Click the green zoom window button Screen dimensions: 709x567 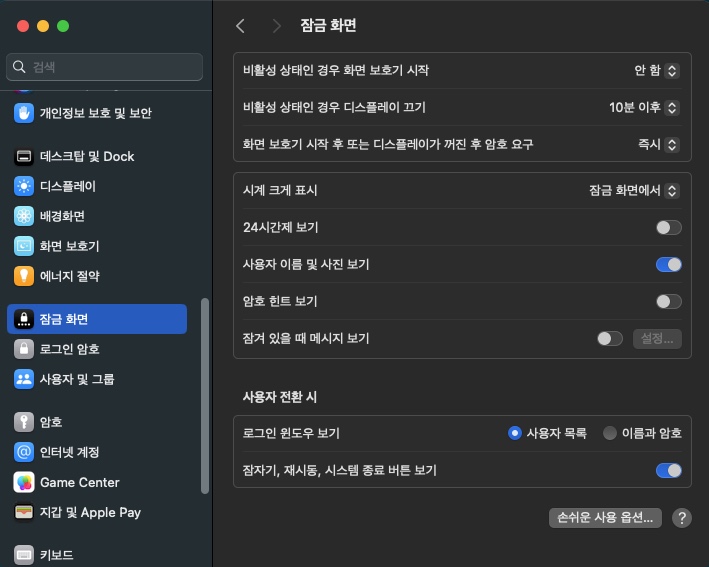pos(63,26)
